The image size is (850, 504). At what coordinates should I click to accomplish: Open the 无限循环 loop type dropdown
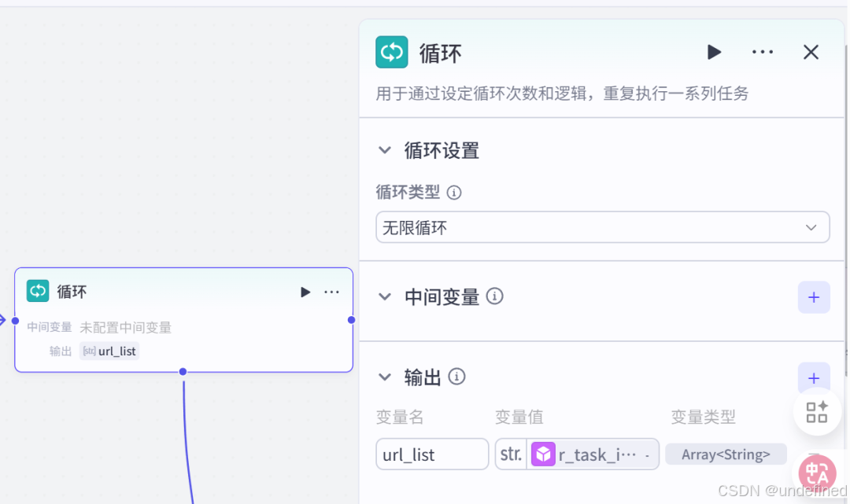[602, 227]
